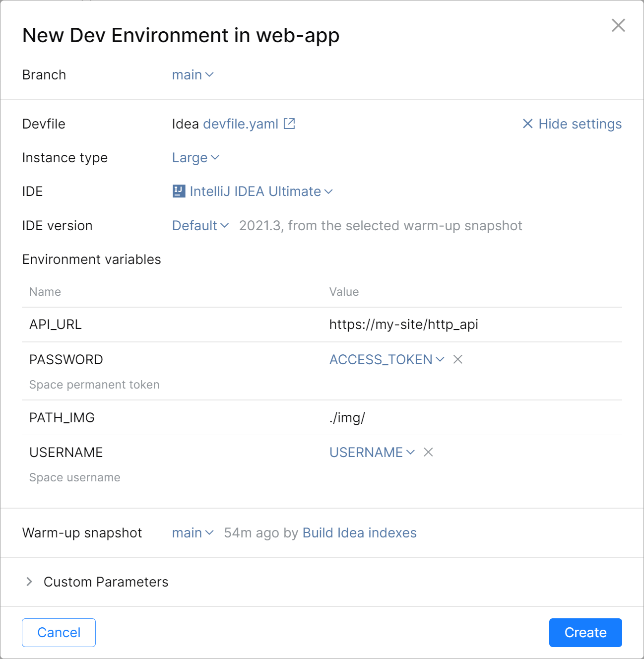The width and height of the screenshot is (644, 659).
Task: Click the X next to Hide settings
Action: click(527, 124)
